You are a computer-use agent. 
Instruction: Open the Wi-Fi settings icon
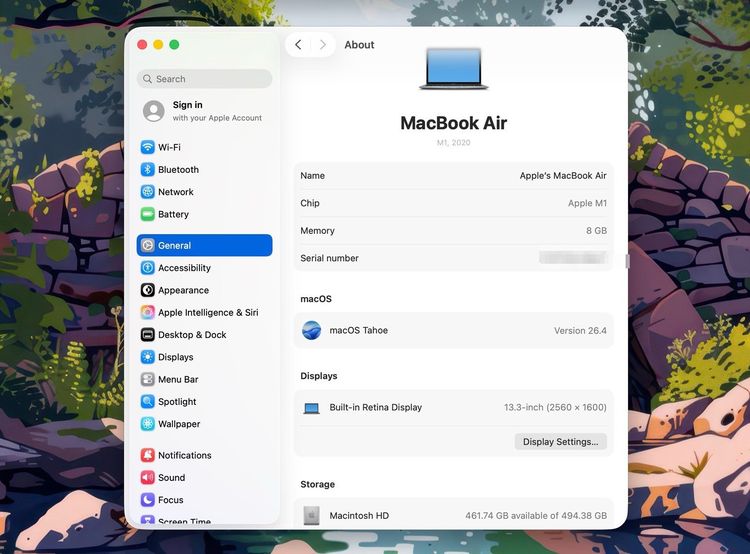(x=148, y=147)
